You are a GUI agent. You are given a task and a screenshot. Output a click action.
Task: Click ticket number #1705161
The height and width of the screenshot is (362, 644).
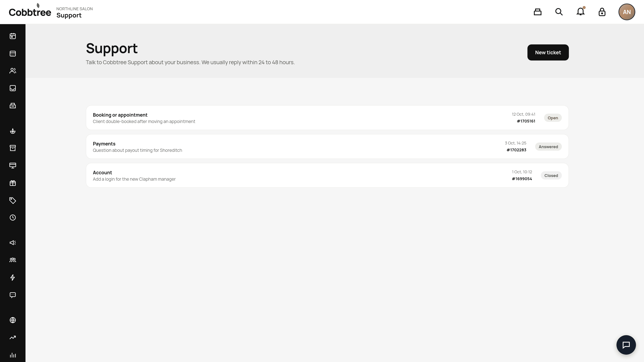[x=526, y=121]
